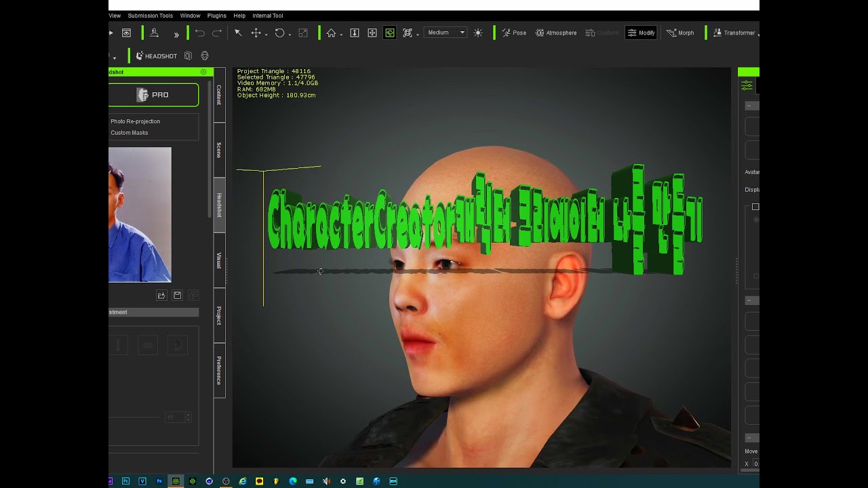This screenshot has width=868, height=488.
Task: Click the Headshot panel vertical scrollbar
Action: pyautogui.click(x=210, y=149)
